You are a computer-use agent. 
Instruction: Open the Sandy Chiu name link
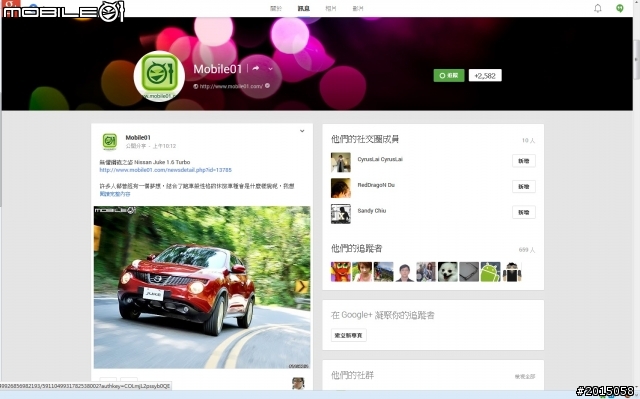tap(371, 211)
